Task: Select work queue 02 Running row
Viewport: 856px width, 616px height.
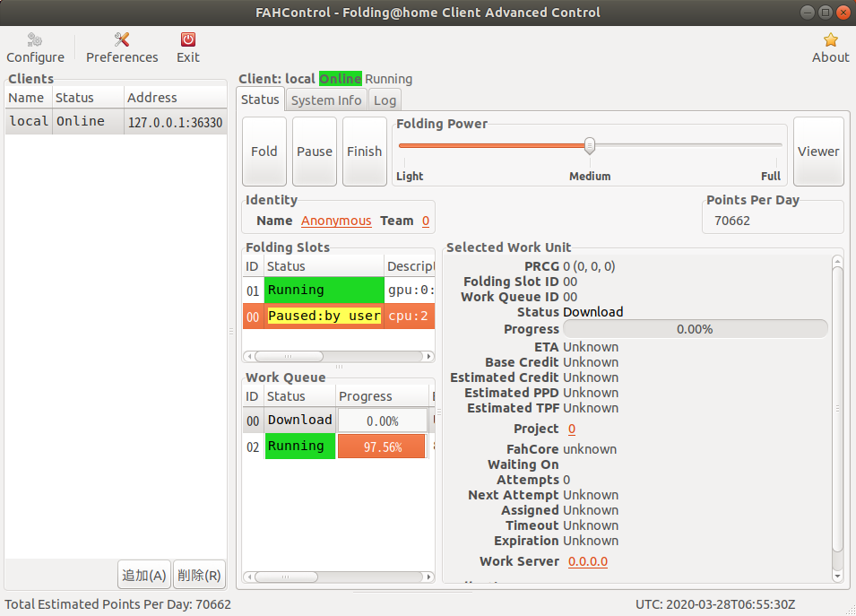Action: 339,447
